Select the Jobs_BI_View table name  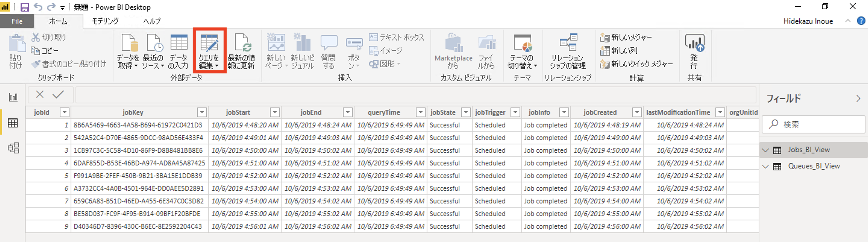tap(809, 150)
